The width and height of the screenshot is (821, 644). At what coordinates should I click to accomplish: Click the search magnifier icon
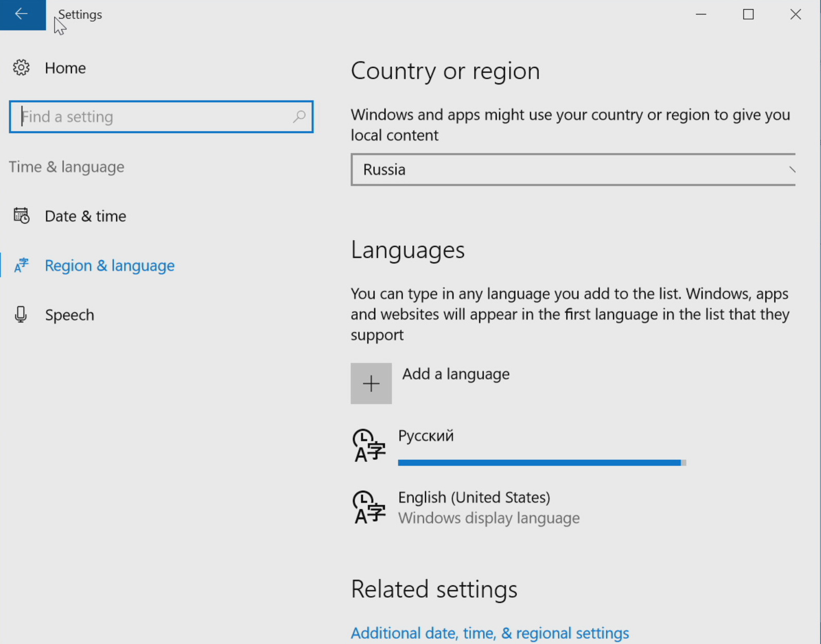[x=299, y=117]
